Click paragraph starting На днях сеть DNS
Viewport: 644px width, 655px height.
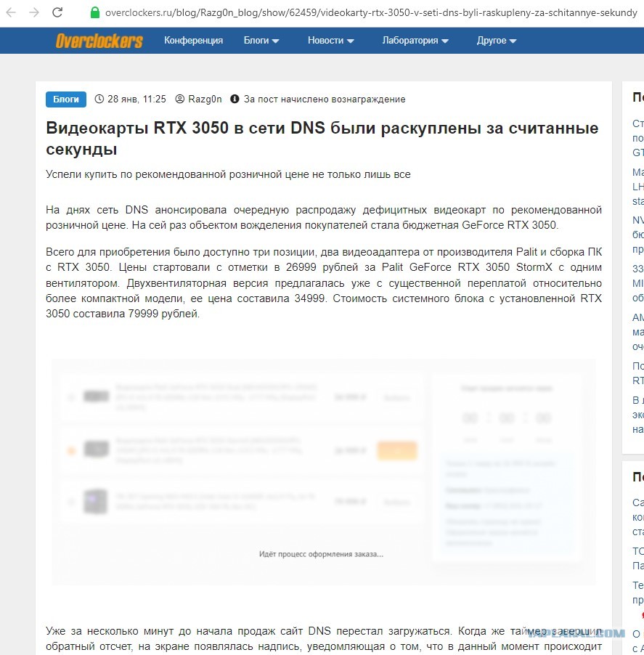tap(324, 217)
